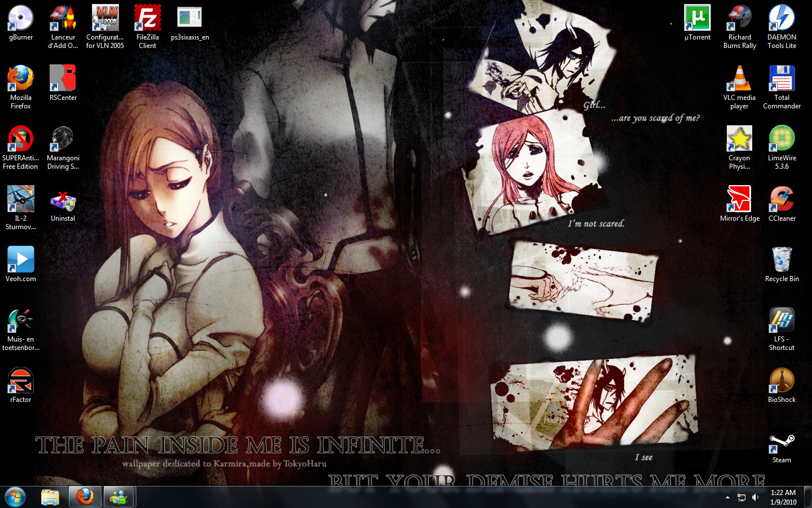Click the Show Desktop button on taskbar edge
The image size is (812, 508).
[807, 497]
